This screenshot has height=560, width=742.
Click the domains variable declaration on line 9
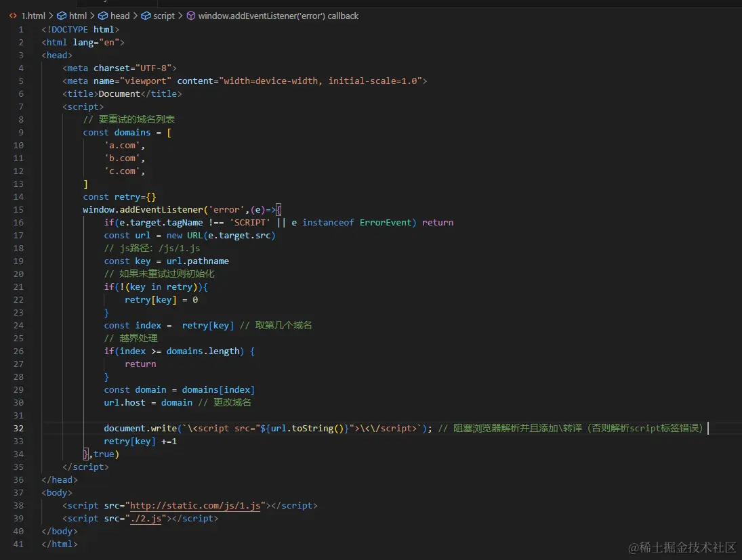tap(132, 133)
